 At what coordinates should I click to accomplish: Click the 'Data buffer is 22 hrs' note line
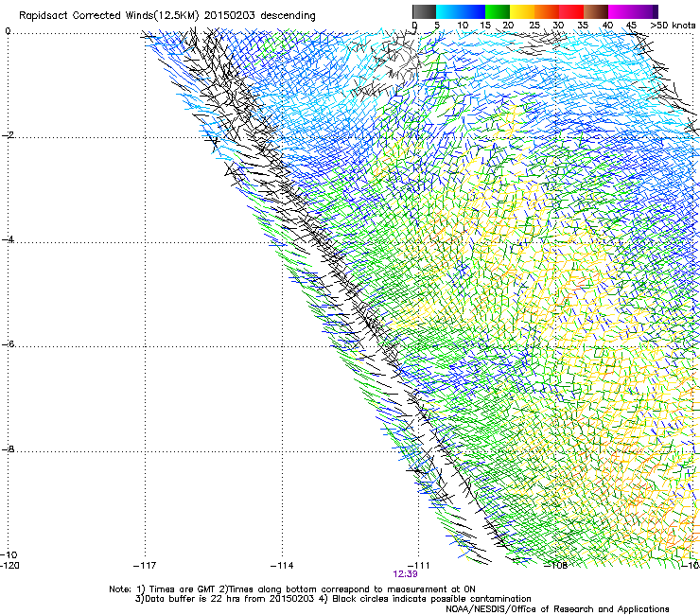click(333, 599)
